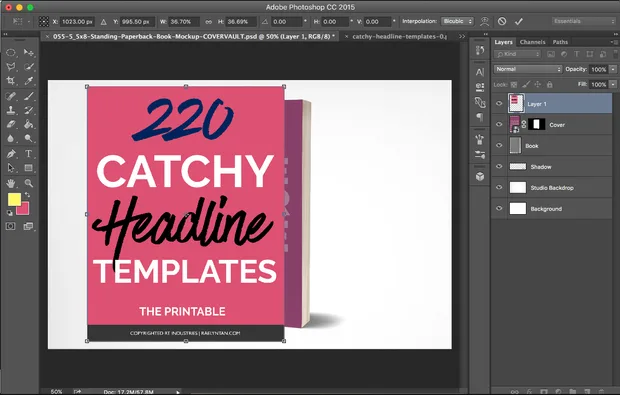Open the Bicubic interpolation dropdown
This screenshot has width=620, height=395.
(457, 21)
